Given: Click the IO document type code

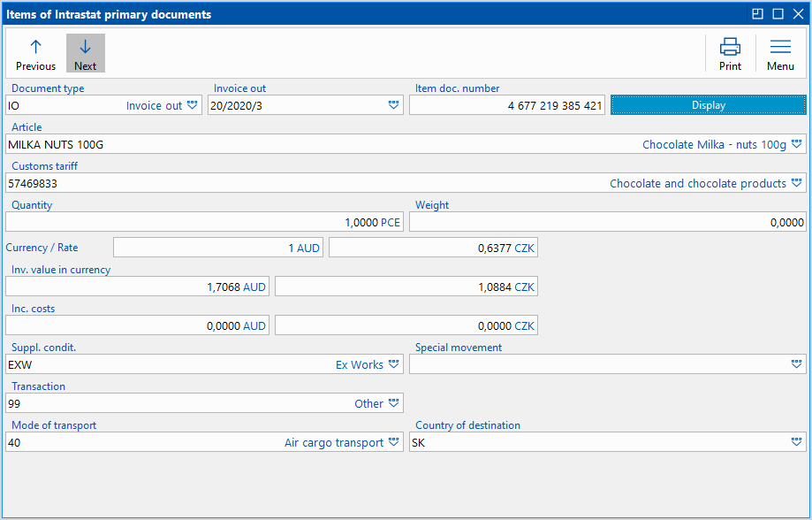Looking at the screenshot, I should click(x=14, y=106).
